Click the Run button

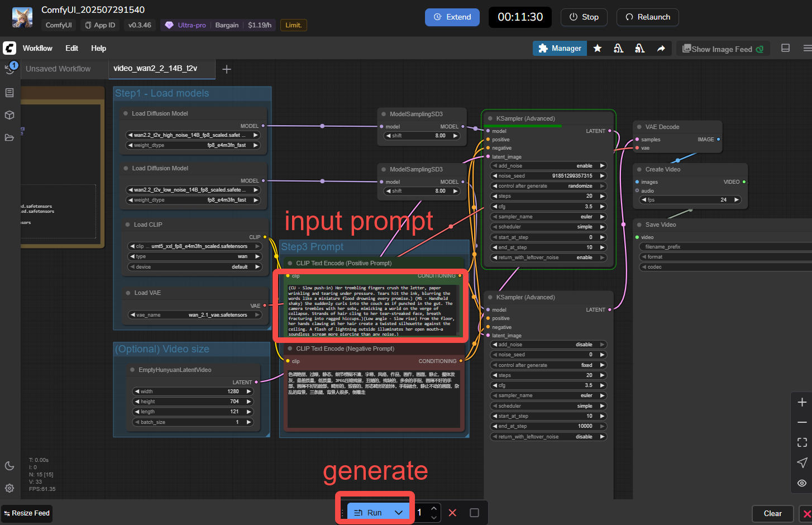[369, 513]
